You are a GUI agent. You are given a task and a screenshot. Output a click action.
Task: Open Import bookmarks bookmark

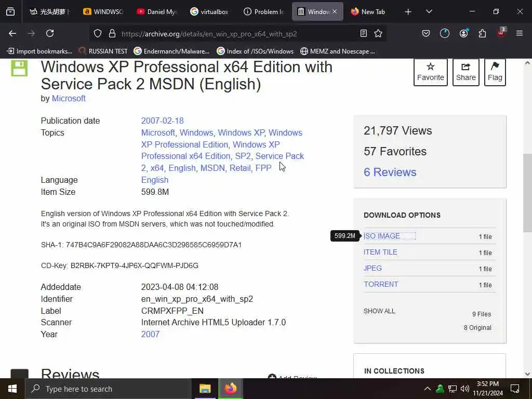click(x=39, y=51)
